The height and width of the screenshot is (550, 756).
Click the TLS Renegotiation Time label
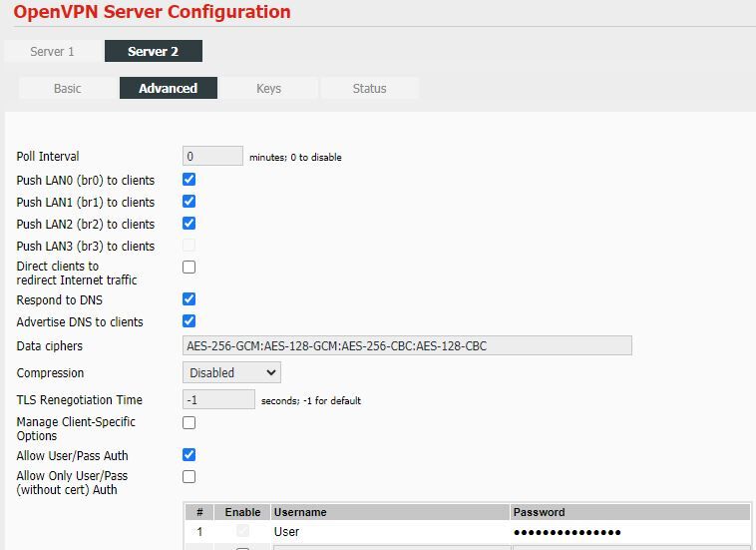(x=80, y=400)
